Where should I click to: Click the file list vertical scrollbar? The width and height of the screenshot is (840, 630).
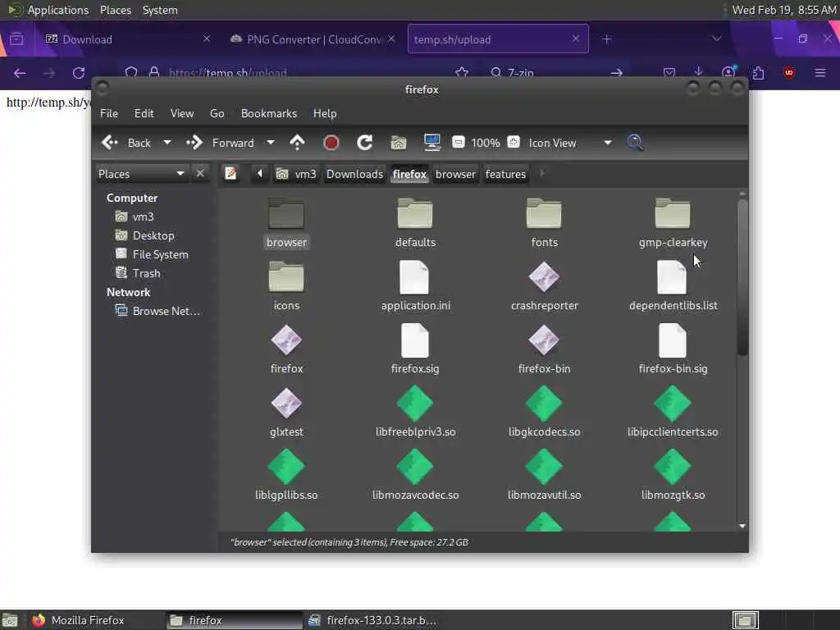742,277
